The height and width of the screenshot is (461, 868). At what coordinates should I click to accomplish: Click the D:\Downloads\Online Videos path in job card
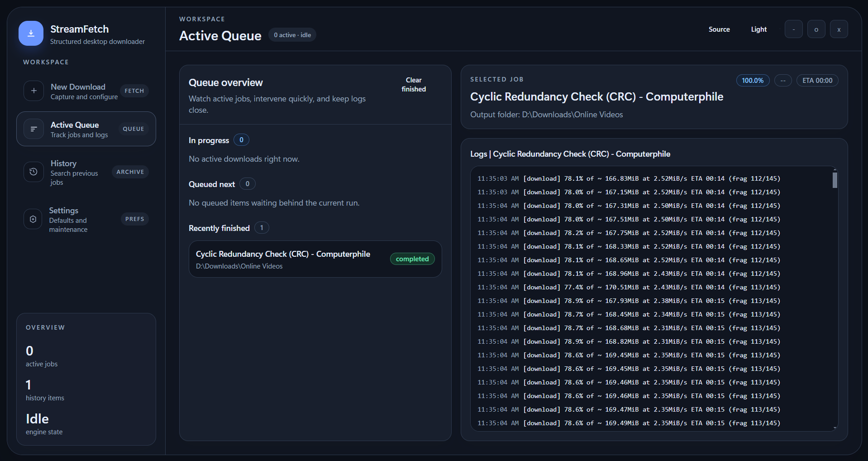[x=239, y=266]
